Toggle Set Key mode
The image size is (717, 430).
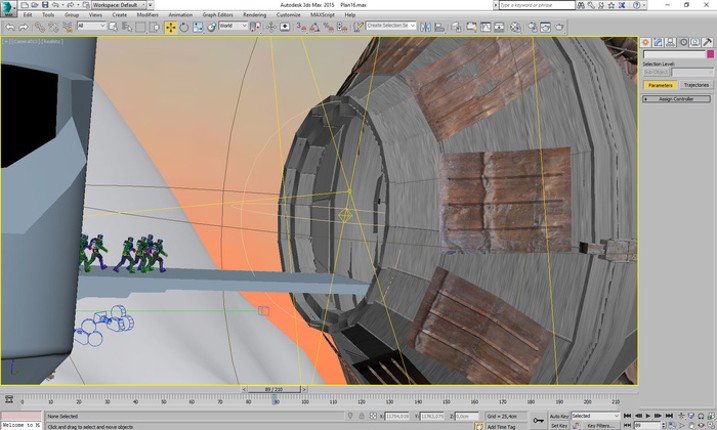558,426
